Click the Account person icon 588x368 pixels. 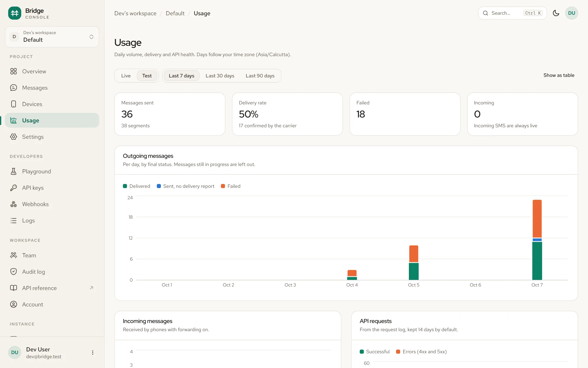14,304
